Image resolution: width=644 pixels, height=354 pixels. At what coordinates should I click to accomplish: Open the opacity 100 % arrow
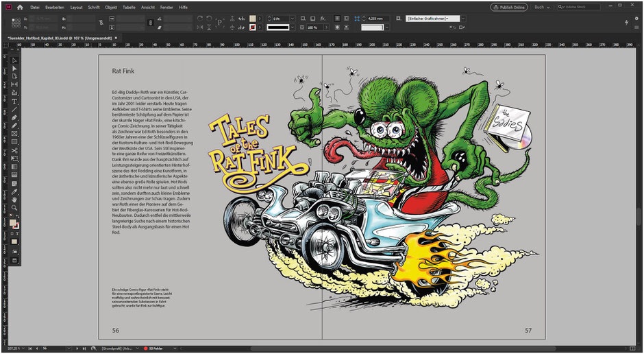327,27
